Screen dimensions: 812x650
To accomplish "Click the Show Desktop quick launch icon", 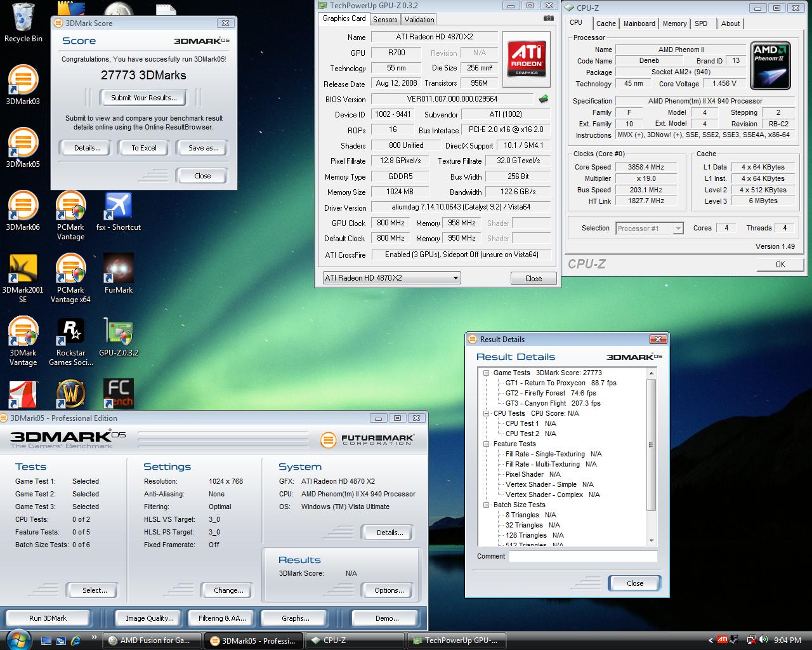I will [x=46, y=640].
